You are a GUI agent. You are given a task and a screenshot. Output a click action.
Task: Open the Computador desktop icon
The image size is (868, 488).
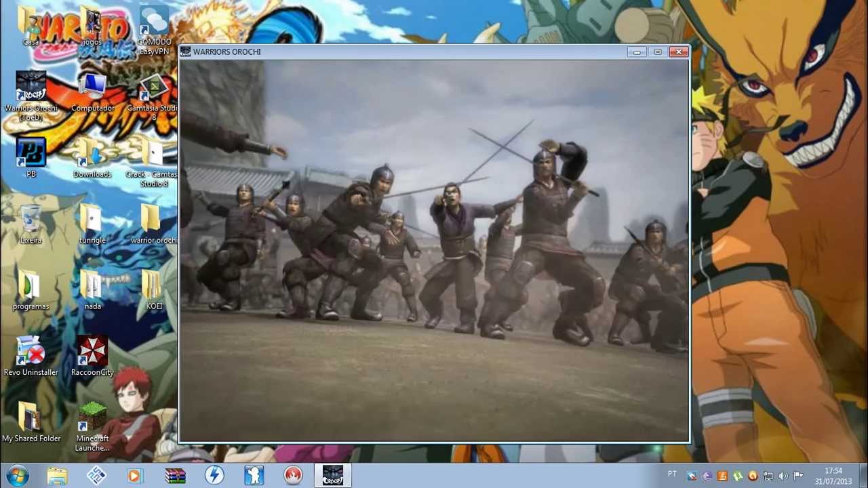tap(92, 92)
